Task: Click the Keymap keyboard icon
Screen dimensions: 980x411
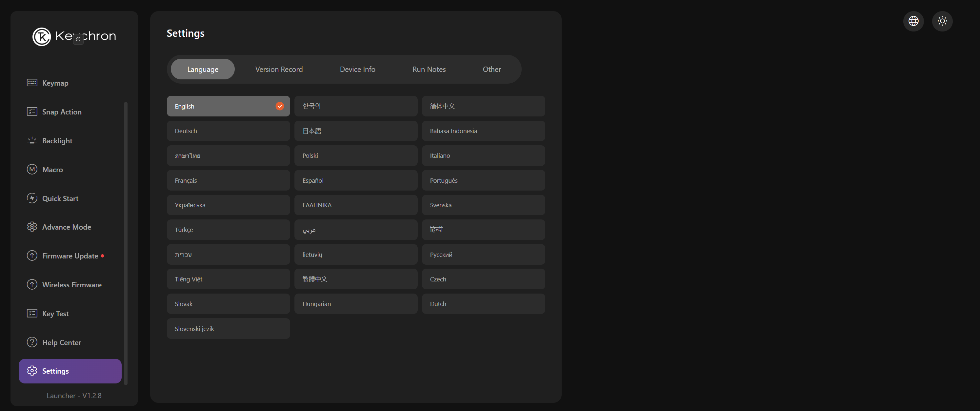Action: [32, 83]
